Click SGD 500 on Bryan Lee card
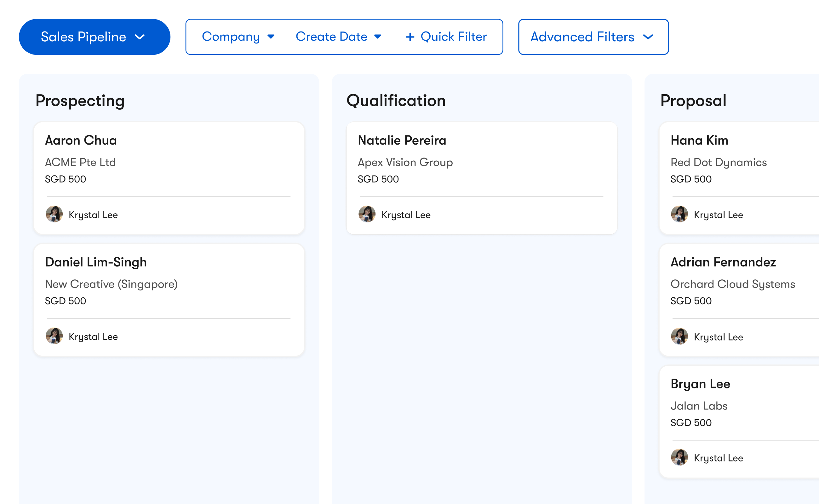 pyautogui.click(x=691, y=423)
